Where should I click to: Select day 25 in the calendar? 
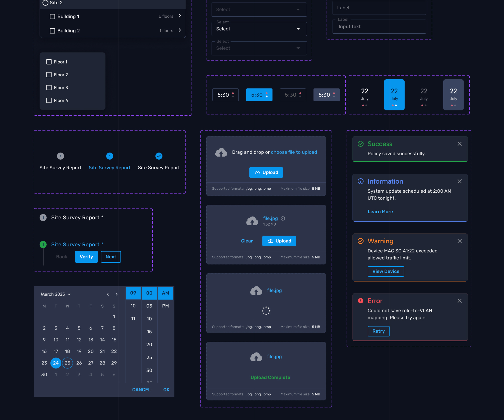point(67,363)
